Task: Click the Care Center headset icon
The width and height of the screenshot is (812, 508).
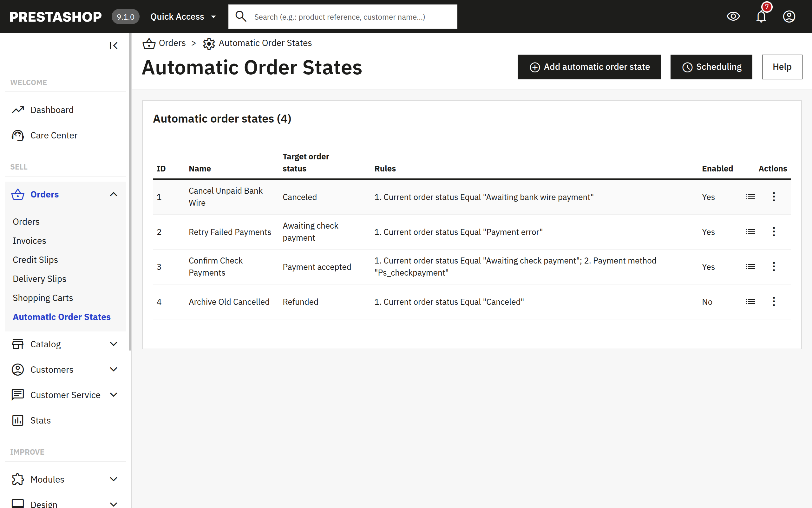Action: tap(18, 135)
